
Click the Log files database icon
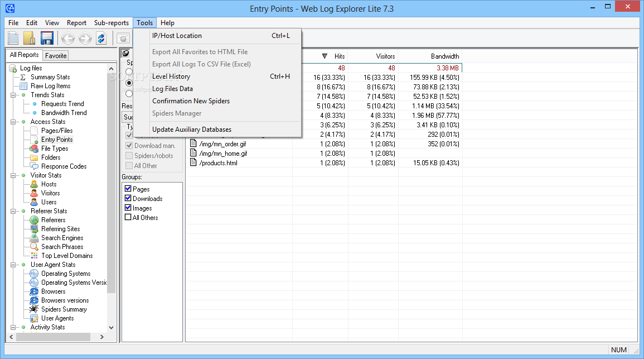coord(13,68)
